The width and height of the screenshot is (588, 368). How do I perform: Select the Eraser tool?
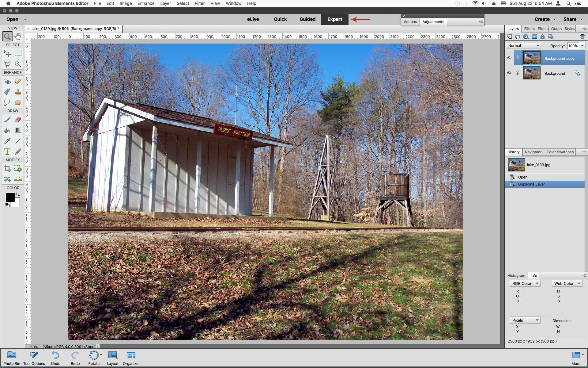click(18, 120)
